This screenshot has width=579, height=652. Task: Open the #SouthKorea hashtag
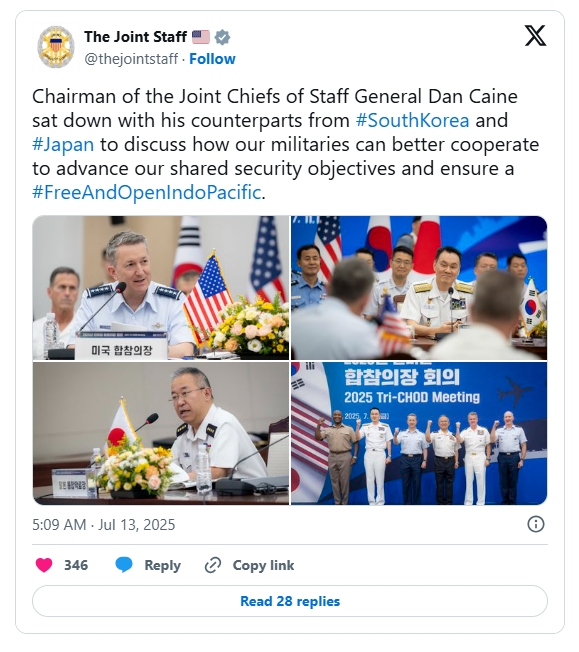point(413,121)
